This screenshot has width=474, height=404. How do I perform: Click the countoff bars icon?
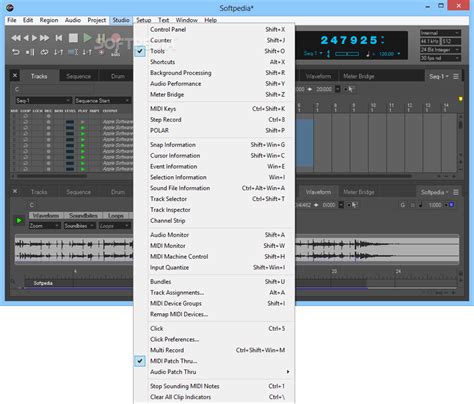click(116, 53)
